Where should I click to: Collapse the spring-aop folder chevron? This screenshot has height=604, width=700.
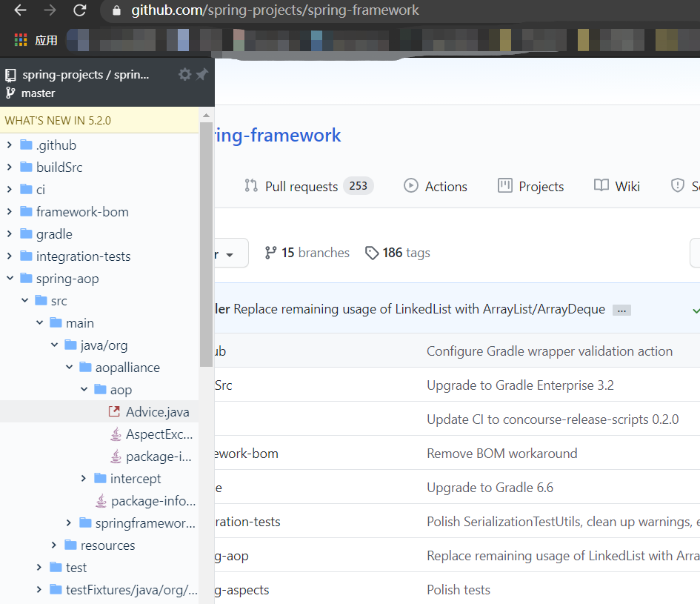point(10,278)
